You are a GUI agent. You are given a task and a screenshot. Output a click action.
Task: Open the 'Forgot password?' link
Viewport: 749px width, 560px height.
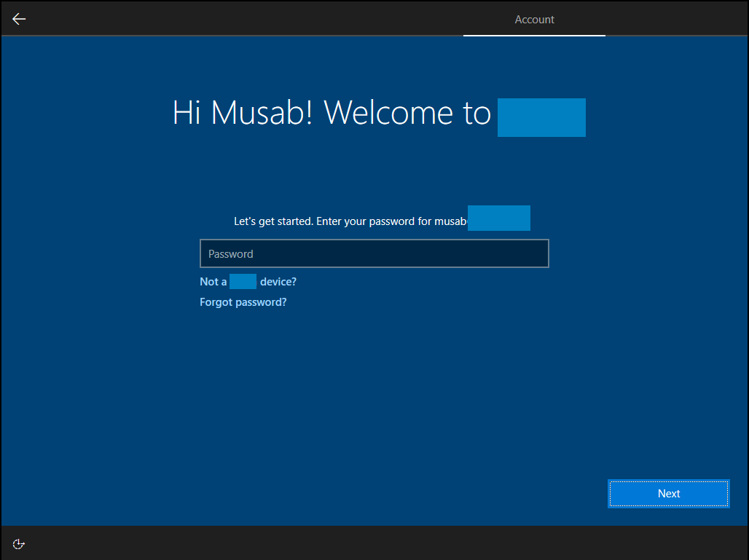243,302
